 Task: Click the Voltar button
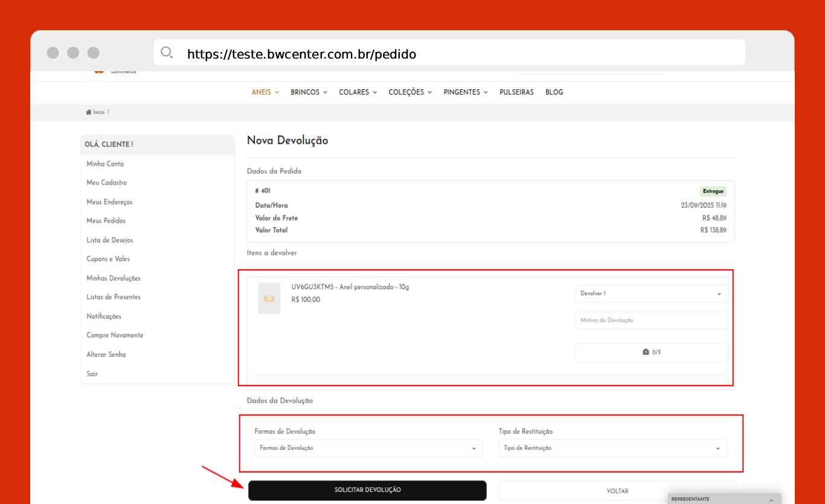tap(617, 491)
